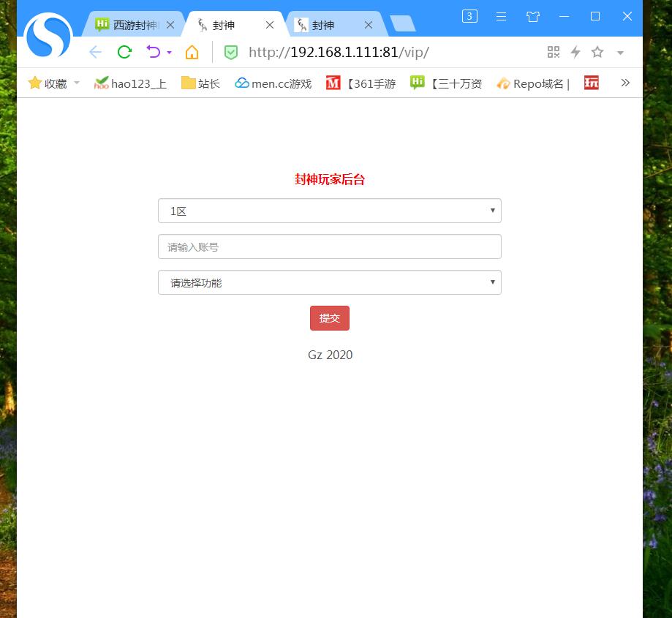The width and height of the screenshot is (672, 618).
Task: Reload the page with green refresh icon
Action: coord(124,52)
